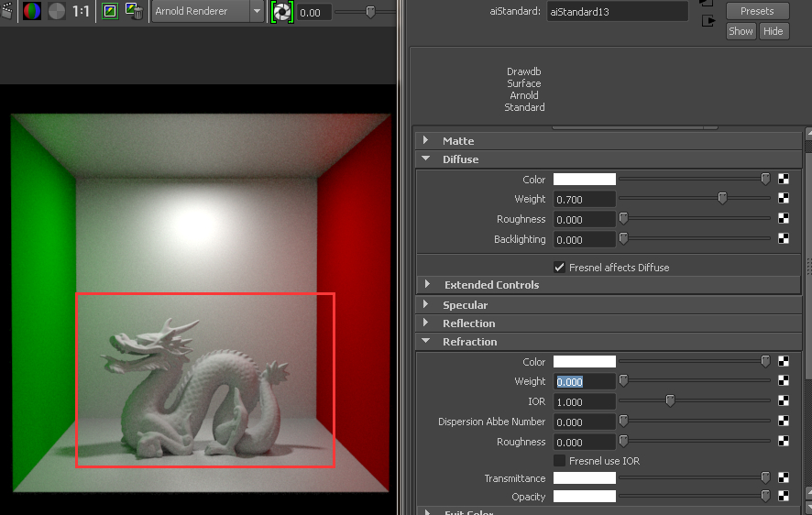Click the Show button
Viewport: 812px width, 515px height.
tap(741, 31)
